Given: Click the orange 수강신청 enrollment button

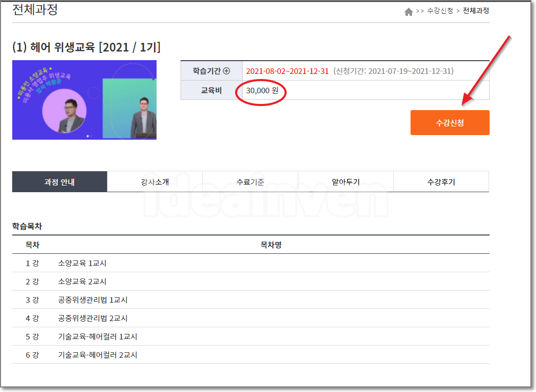Looking at the screenshot, I should click(x=449, y=122).
